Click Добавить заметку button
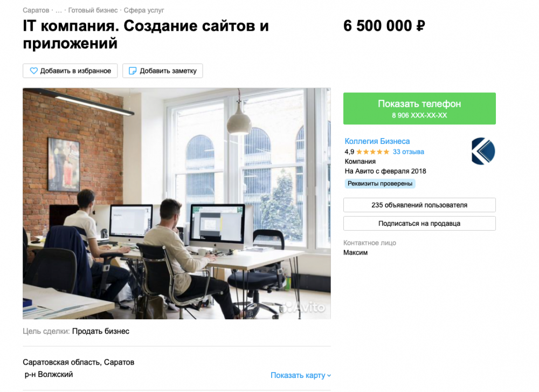 point(163,71)
